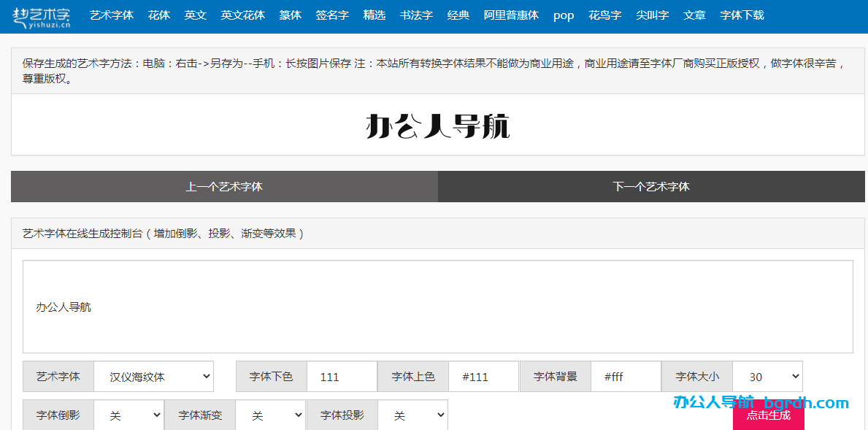Open the 尖叫字 tab

click(652, 15)
